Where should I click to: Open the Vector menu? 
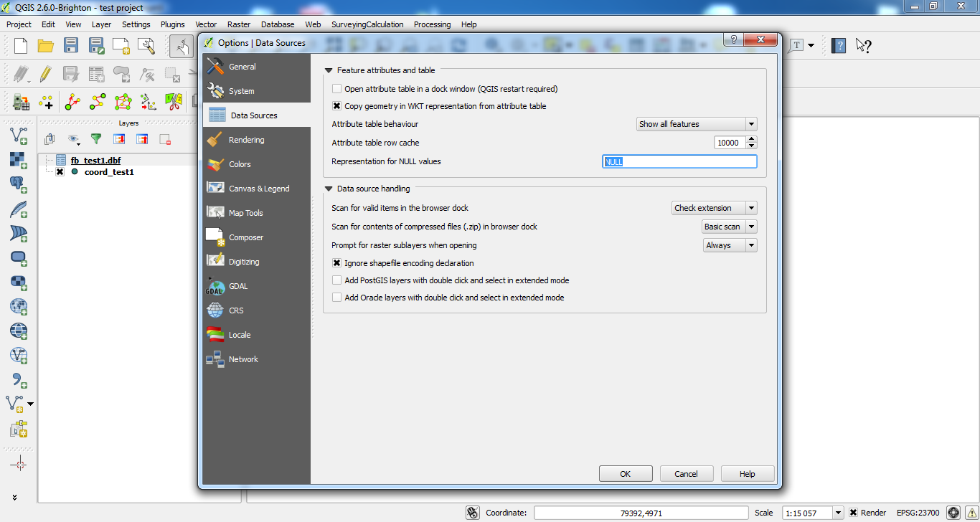click(206, 24)
